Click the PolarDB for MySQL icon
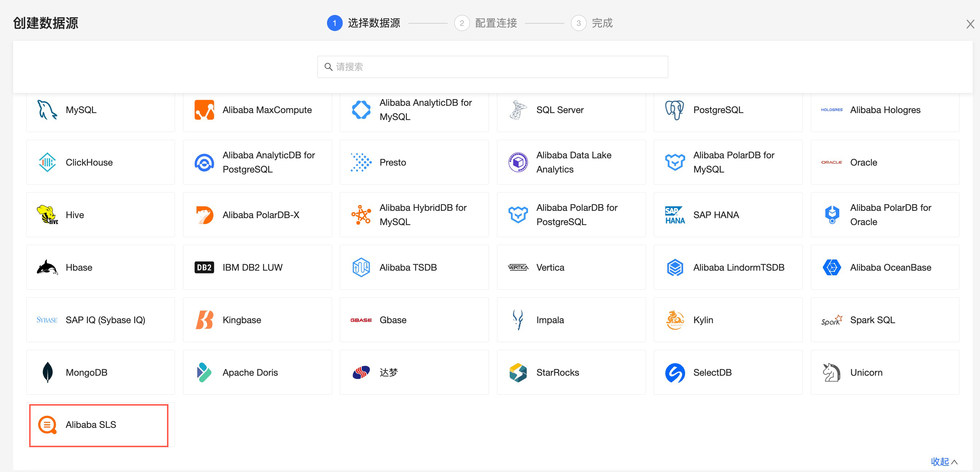Image resolution: width=980 pixels, height=472 pixels. click(x=675, y=162)
